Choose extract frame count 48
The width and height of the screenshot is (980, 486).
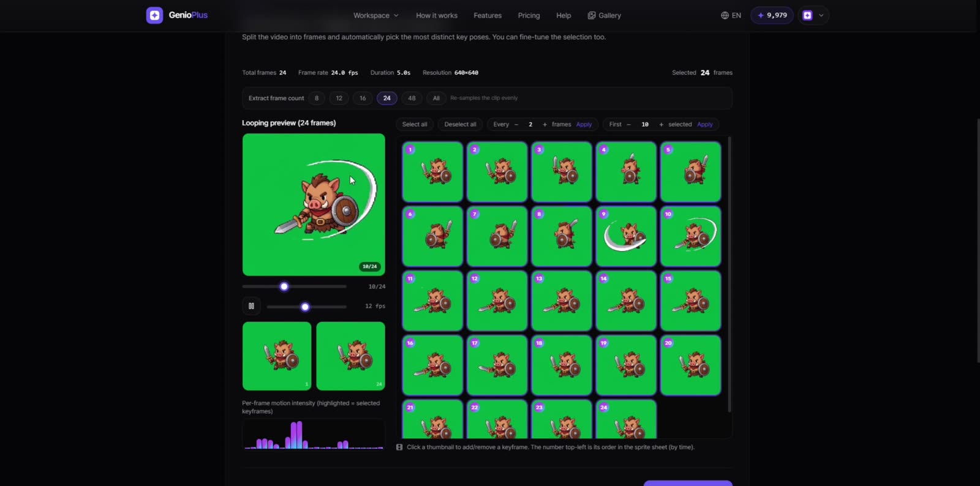pyautogui.click(x=412, y=98)
